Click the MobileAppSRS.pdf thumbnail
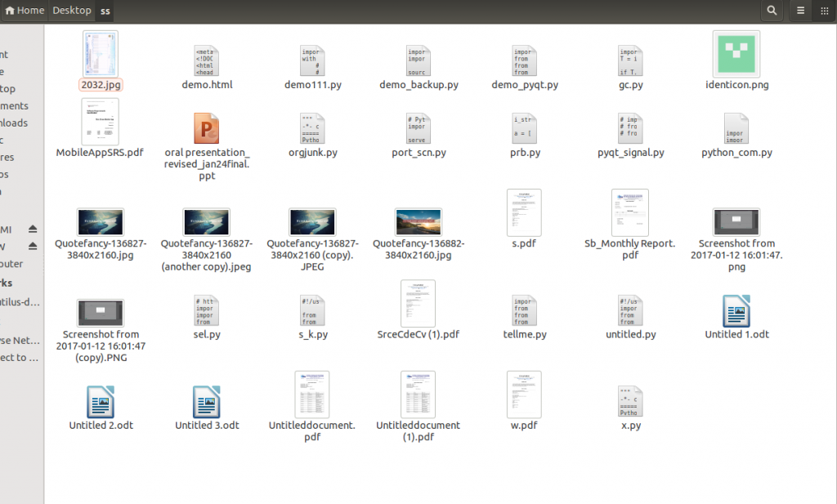The height and width of the screenshot is (504, 837). click(x=101, y=122)
